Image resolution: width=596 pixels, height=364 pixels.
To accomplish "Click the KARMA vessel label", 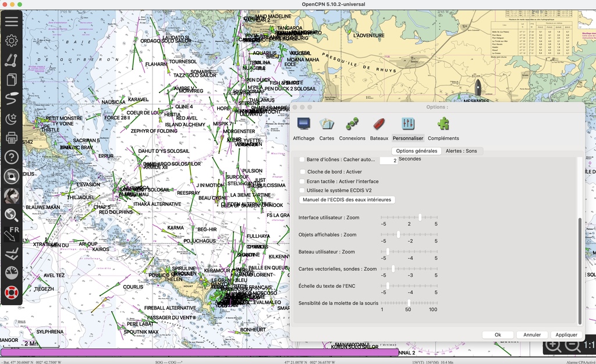I will pos(176,228).
